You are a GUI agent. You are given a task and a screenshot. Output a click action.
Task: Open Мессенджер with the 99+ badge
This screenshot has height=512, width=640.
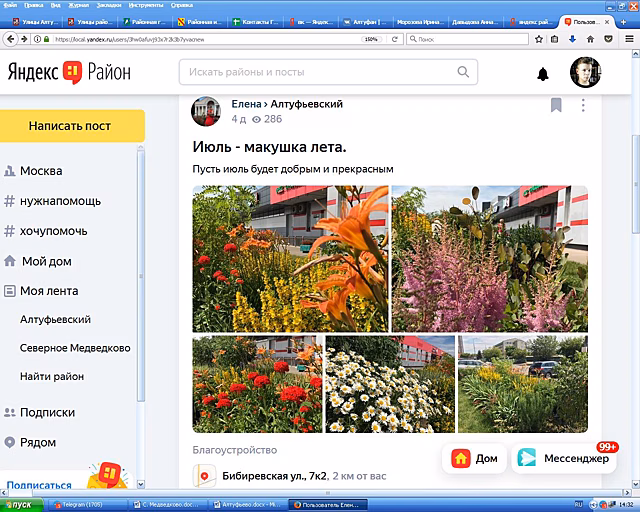(564, 459)
